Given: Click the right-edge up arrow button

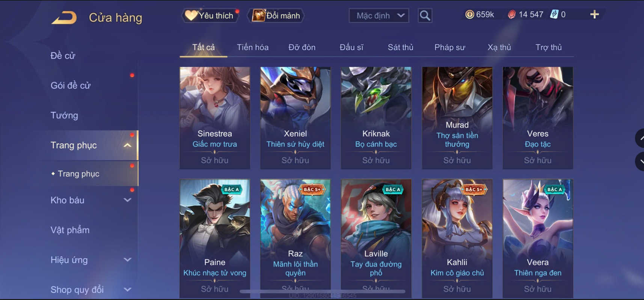Looking at the screenshot, I should [x=640, y=138].
